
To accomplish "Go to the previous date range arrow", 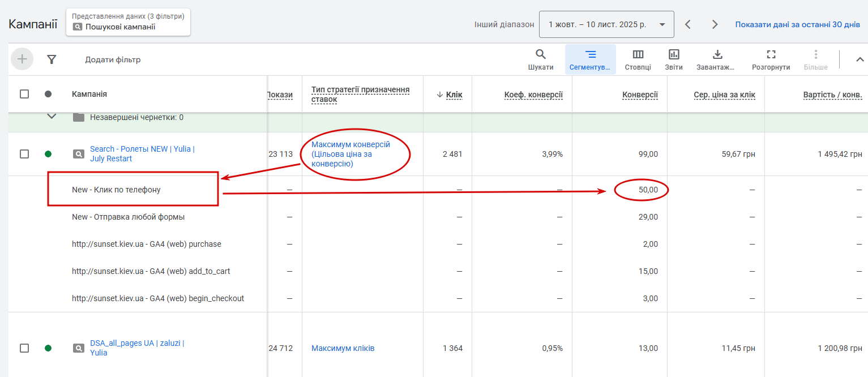I will point(688,24).
